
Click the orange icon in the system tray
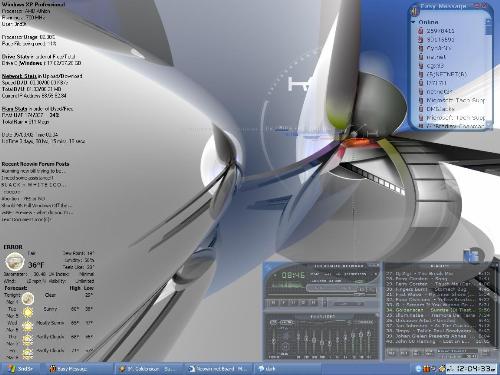click(426, 368)
